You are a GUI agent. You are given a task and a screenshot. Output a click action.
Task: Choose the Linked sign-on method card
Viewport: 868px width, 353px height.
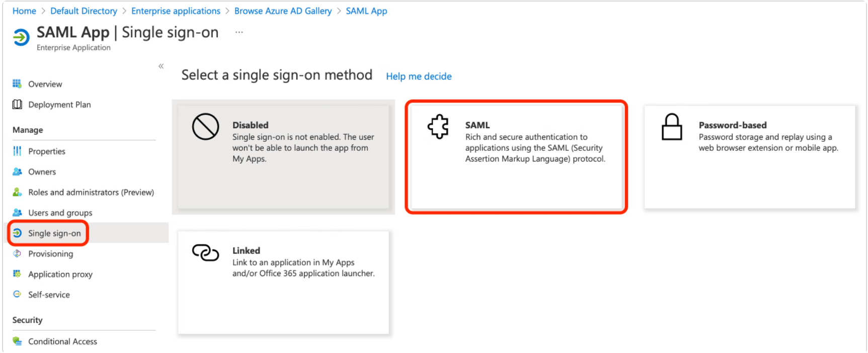pyautogui.click(x=283, y=282)
